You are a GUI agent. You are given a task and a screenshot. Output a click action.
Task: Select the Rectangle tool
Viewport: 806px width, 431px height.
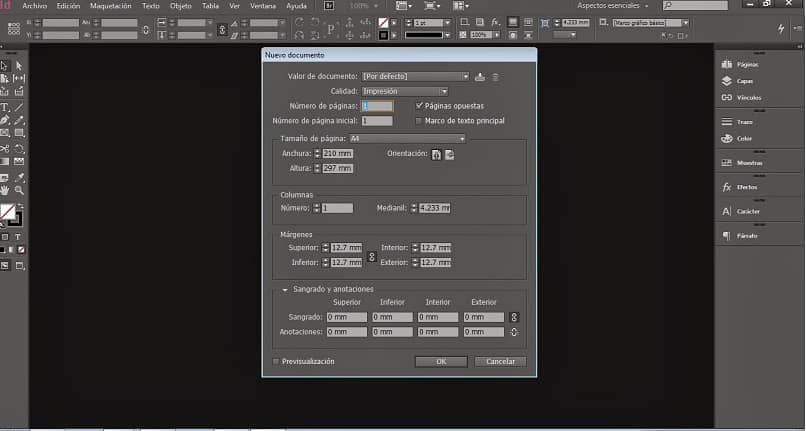pyautogui.click(x=19, y=133)
